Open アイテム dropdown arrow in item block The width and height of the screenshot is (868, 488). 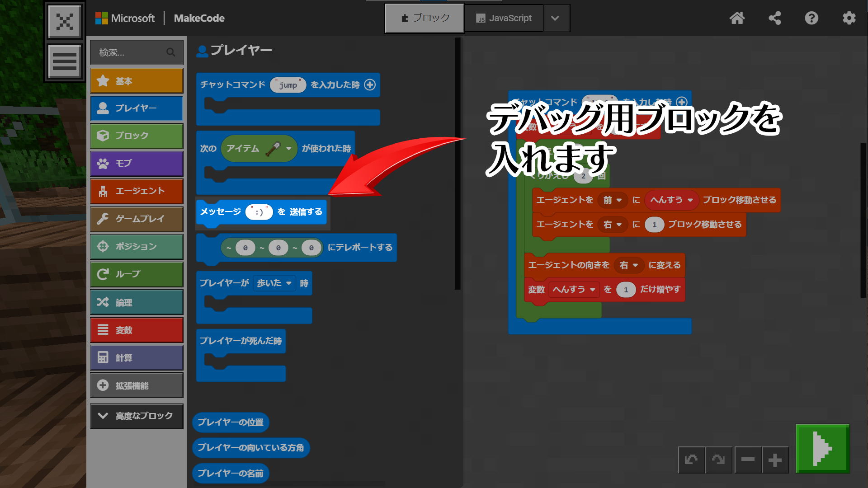click(x=289, y=148)
